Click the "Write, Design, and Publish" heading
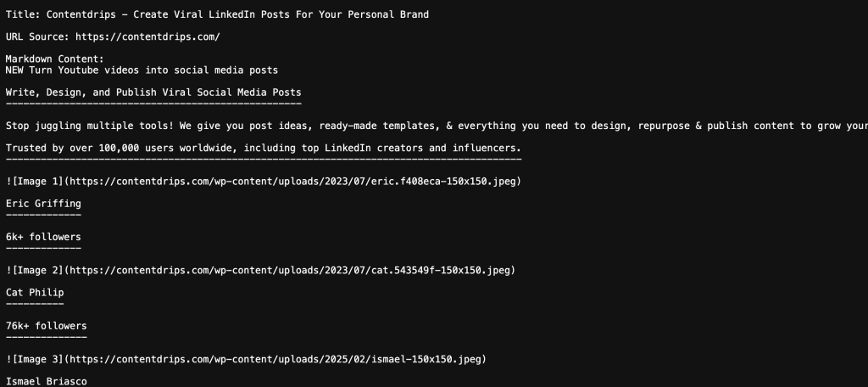The image size is (868, 387). [x=153, y=93]
